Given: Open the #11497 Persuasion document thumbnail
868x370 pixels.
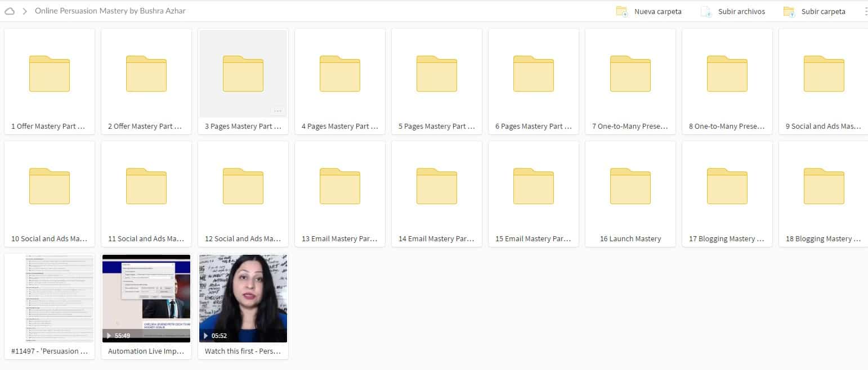Looking at the screenshot, I should (x=50, y=298).
